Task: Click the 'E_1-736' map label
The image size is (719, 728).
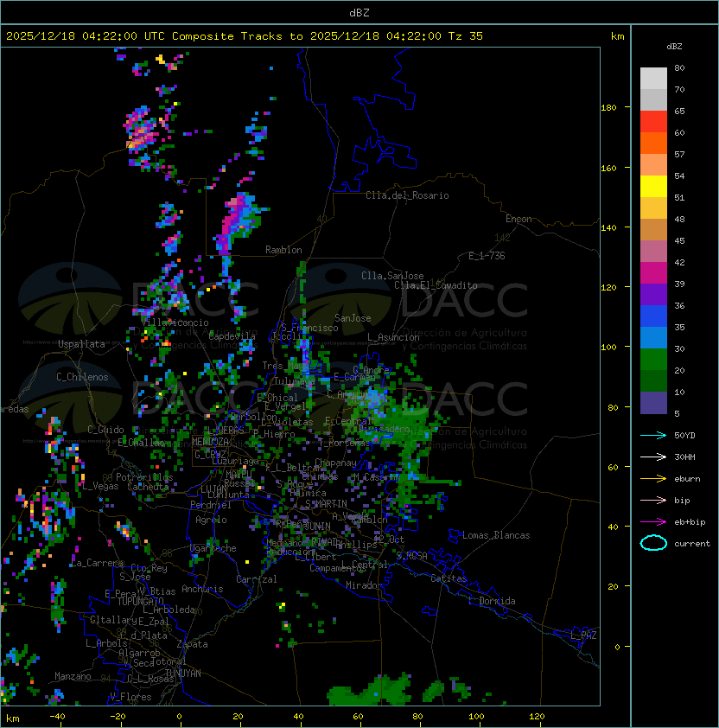Action: pyautogui.click(x=487, y=256)
